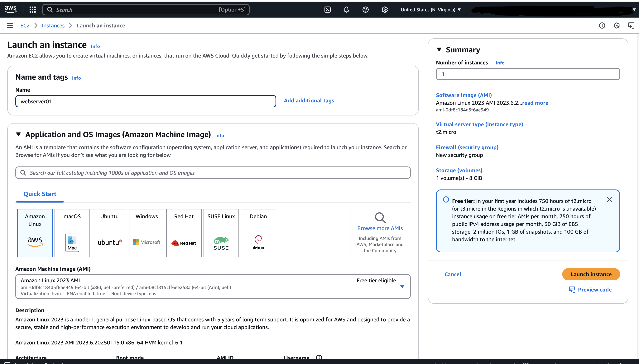Image resolution: width=639 pixels, height=364 pixels.
Task: Collapse the Application and OS Images section
Action: [18, 134]
